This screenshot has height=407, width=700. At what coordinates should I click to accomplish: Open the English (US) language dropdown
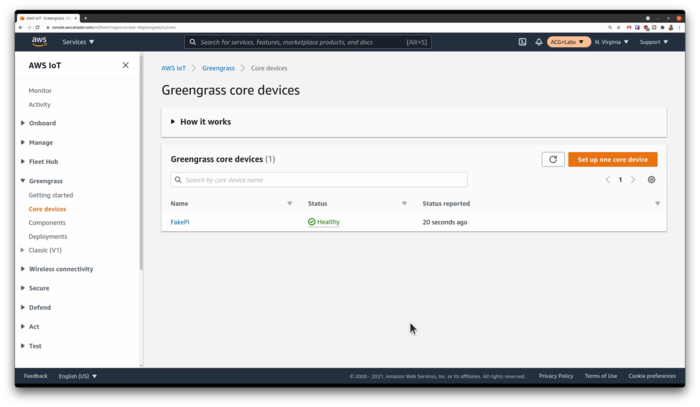tap(78, 376)
